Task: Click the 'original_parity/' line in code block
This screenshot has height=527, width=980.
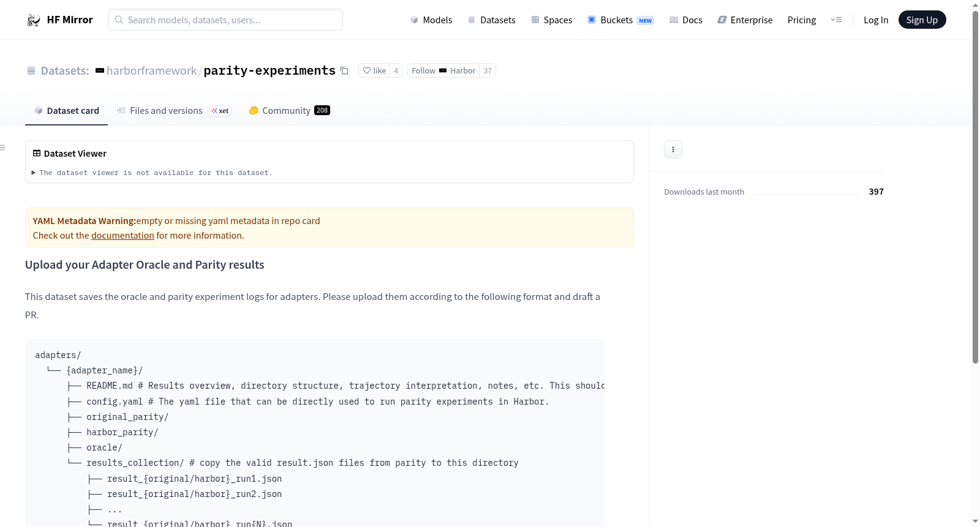Action: coord(127,417)
